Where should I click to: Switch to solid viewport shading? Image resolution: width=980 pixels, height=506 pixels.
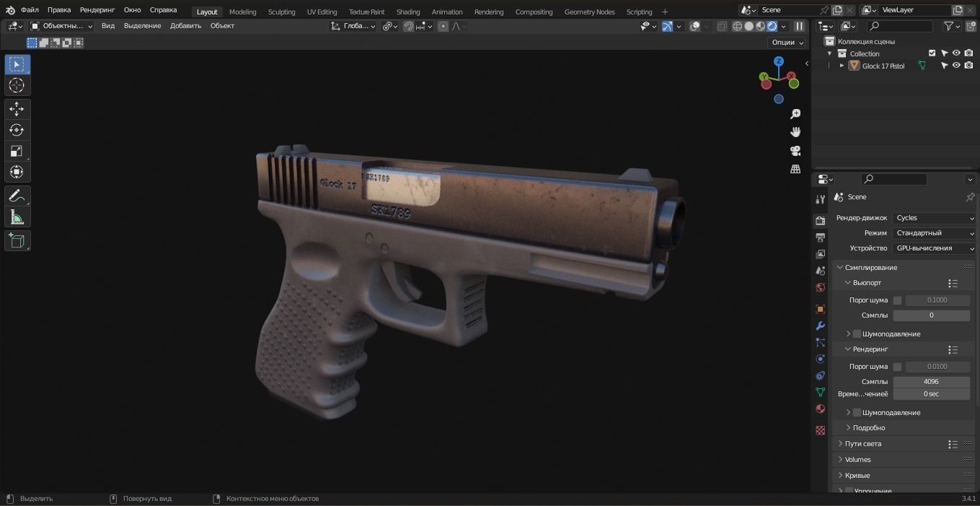pos(749,26)
